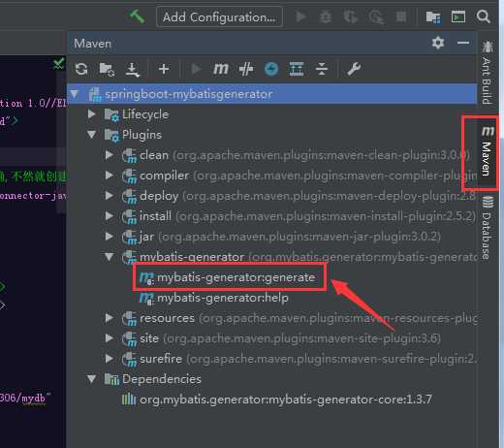504x448 pixels.
Task: Hide the Maven panel with minus icon
Action: [x=463, y=43]
